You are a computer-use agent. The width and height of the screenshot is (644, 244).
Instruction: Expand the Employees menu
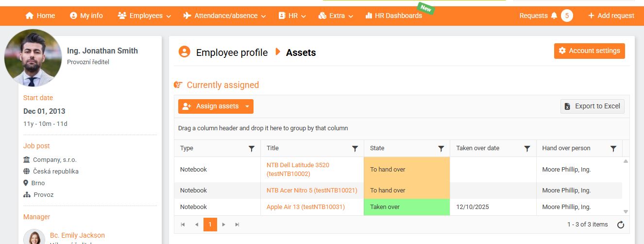[x=144, y=16]
